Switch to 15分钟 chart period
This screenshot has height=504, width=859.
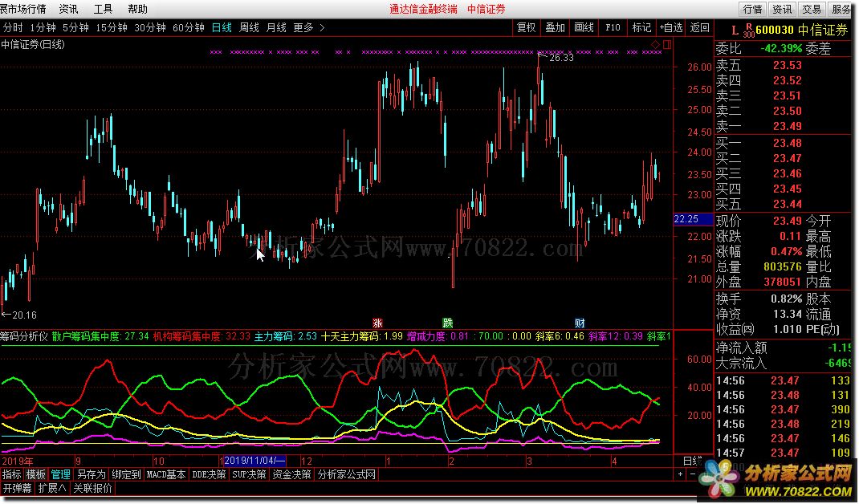pos(112,27)
